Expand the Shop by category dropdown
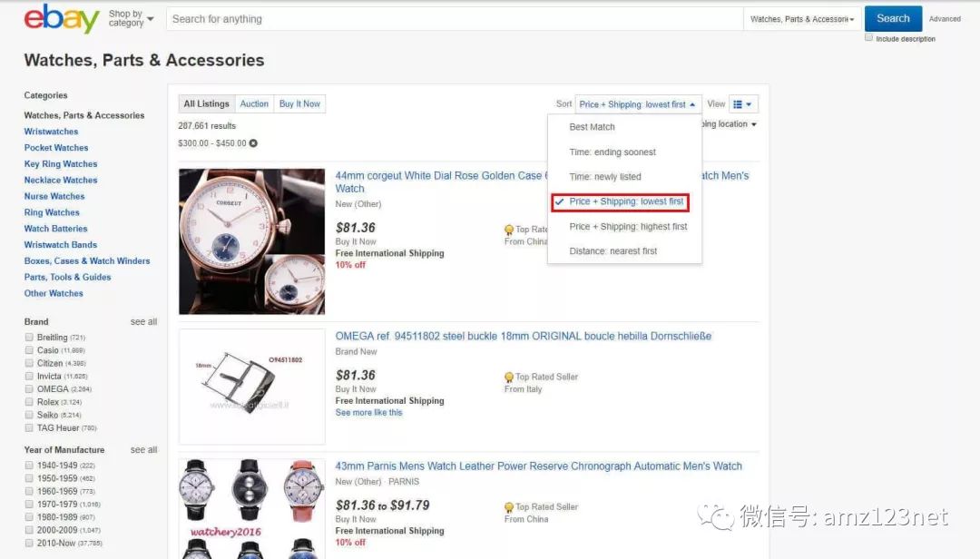Image resolution: width=980 pixels, height=559 pixels. [x=131, y=18]
